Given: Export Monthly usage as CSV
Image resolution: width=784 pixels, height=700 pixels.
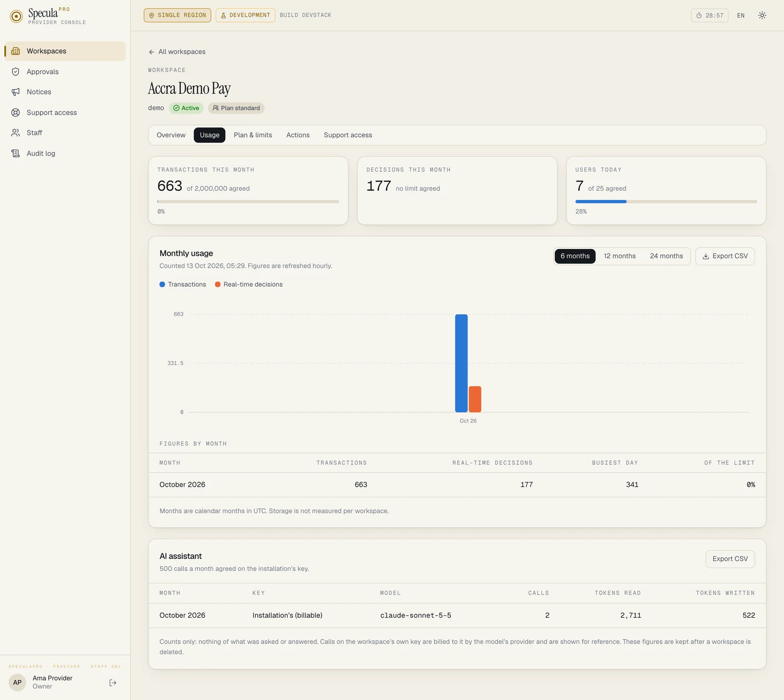Looking at the screenshot, I should click(x=725, y=256).
